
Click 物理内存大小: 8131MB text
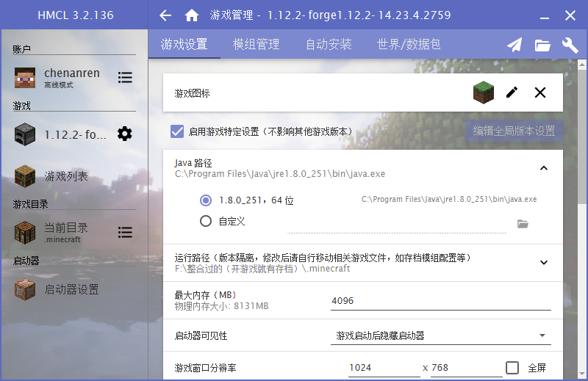(x=222, y=306)
